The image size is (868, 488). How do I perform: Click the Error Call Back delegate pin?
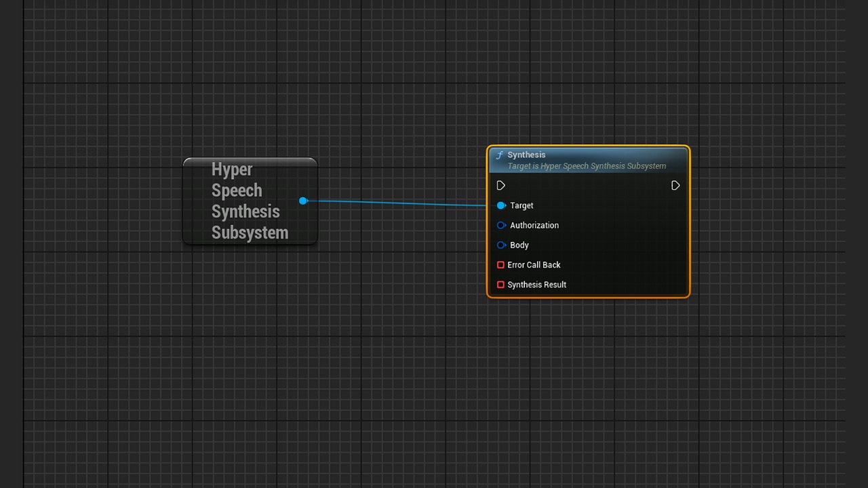pos(500,265)
